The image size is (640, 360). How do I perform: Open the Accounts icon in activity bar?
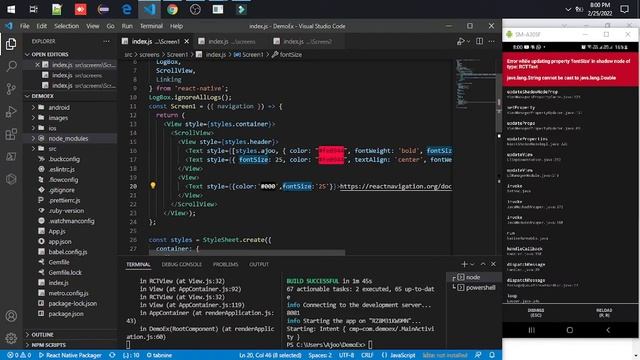(11, 316)
